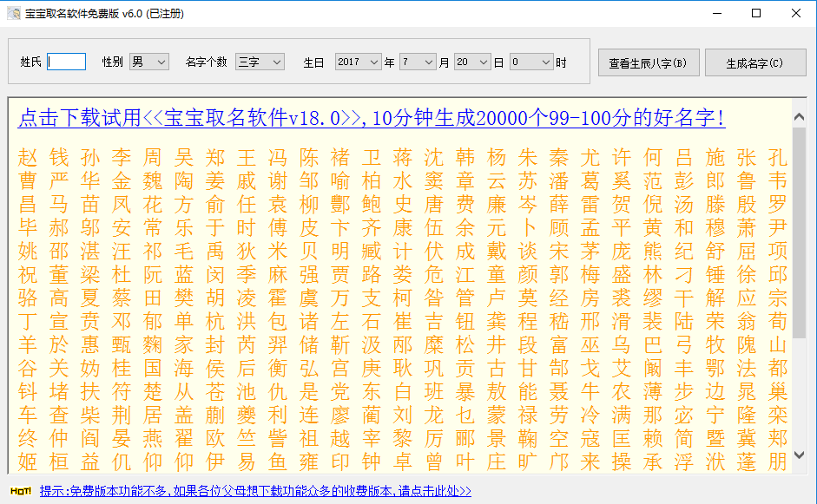Click the app icon in title bar
The image size is (817, 504).
pos(13,13)
